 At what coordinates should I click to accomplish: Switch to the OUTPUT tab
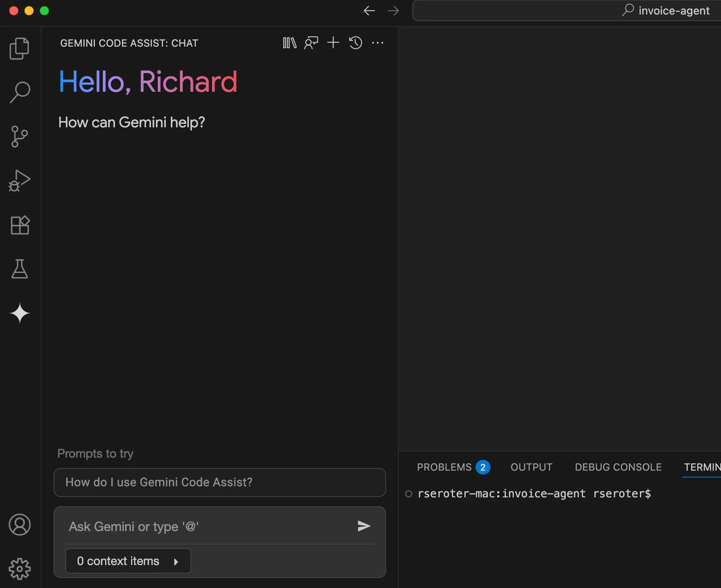[x=531, y=467]
